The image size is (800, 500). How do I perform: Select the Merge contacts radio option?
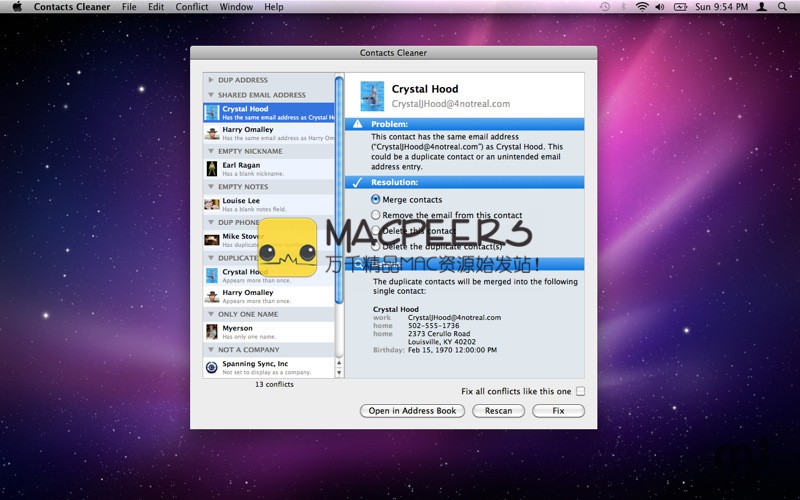pos(376,200)
